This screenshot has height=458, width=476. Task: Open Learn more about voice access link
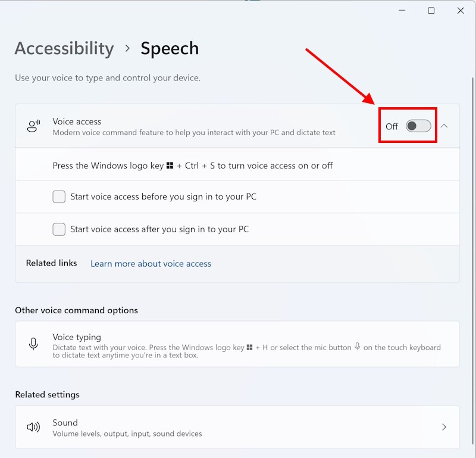tap(151, 263)
